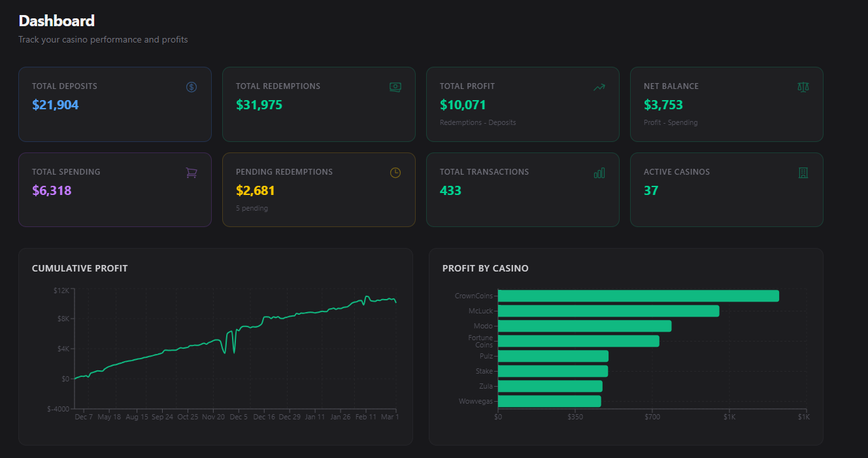Click the cash icon on Total Redemptions card

[395, 86]
